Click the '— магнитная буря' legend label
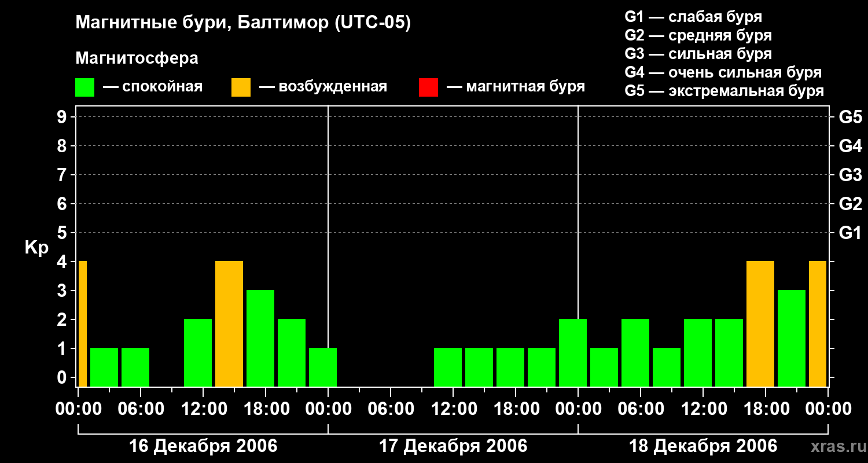868x463 pixels. tap(516, 87)
